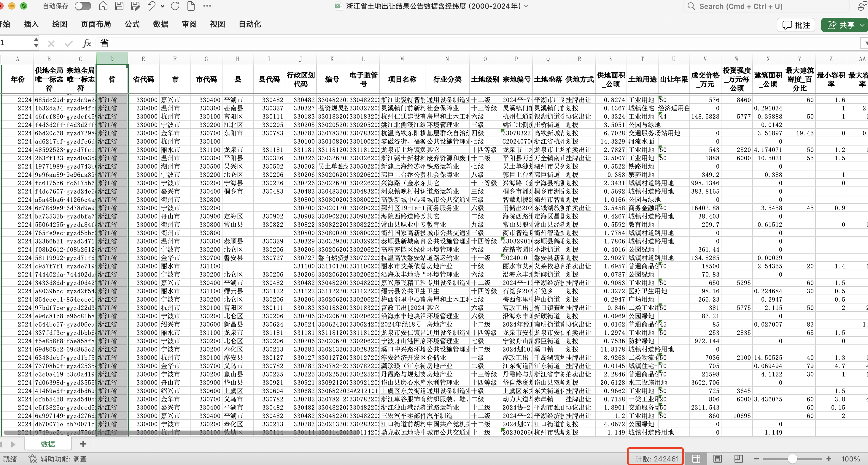Open the Undo history dropdown arrow
Image resolution: width=868 pixels, height=465 pixels.
click(x=162, y=6)
